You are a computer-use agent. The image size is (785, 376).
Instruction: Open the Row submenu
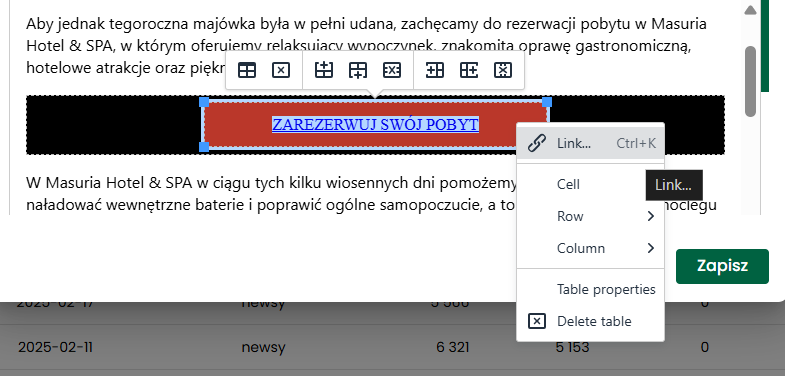pyautogui.click(x=590, y=216)
